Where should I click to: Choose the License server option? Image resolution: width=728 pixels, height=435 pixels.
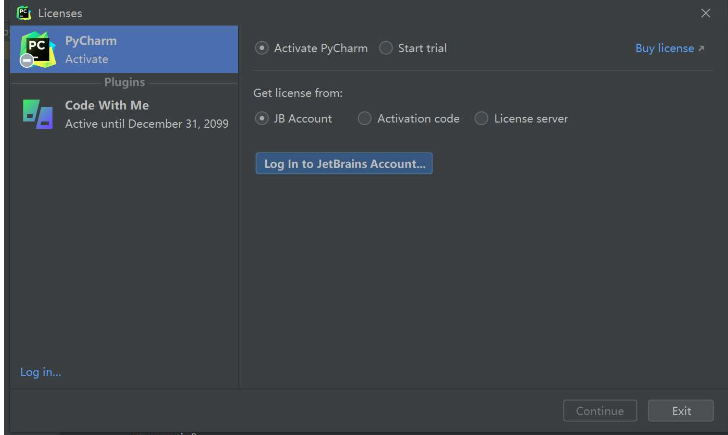coord(482,118)
